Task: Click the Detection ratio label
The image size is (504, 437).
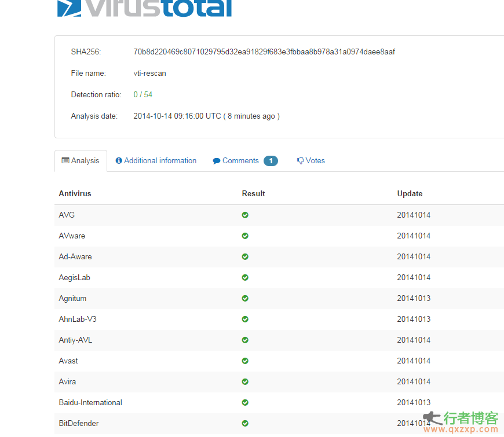Action: [x=96, y=94]
